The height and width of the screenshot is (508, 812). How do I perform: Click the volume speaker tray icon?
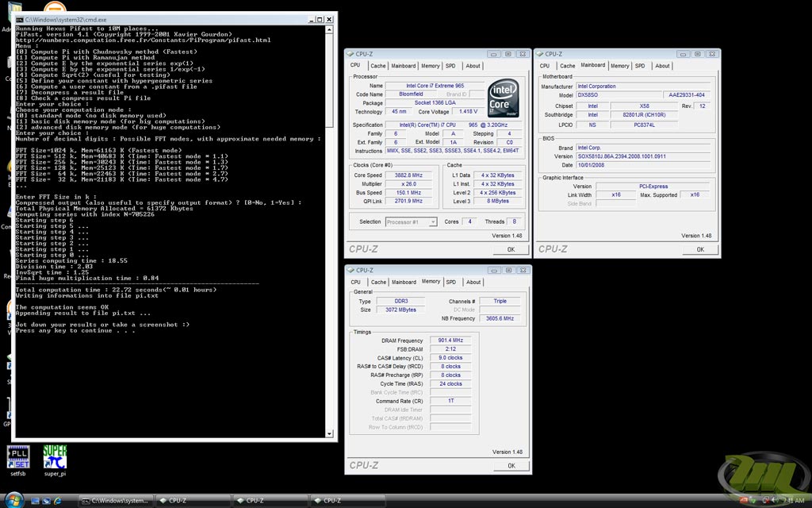point(774,501)
